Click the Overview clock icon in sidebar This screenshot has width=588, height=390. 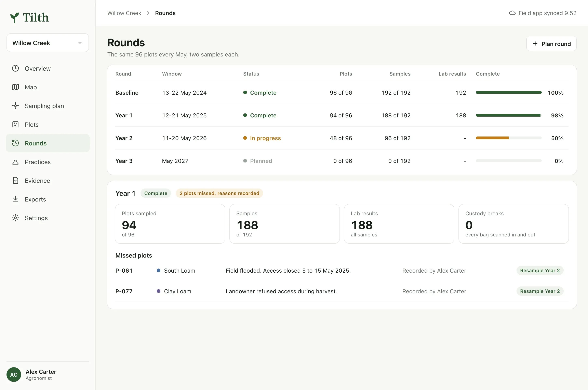15,68
